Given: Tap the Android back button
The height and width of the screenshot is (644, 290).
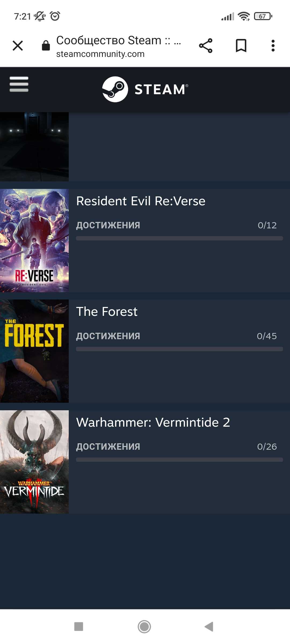Looking at the screenshot, I should [x=209, y=627].
